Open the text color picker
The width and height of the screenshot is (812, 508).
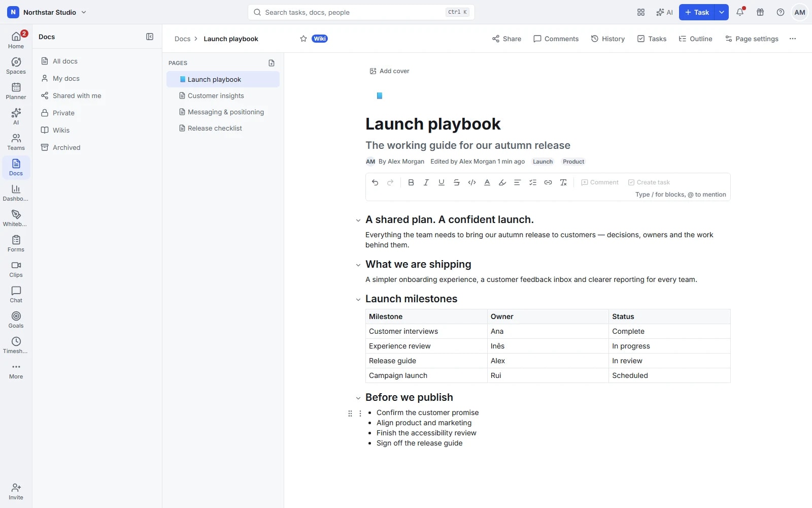(x=487, y=182)
